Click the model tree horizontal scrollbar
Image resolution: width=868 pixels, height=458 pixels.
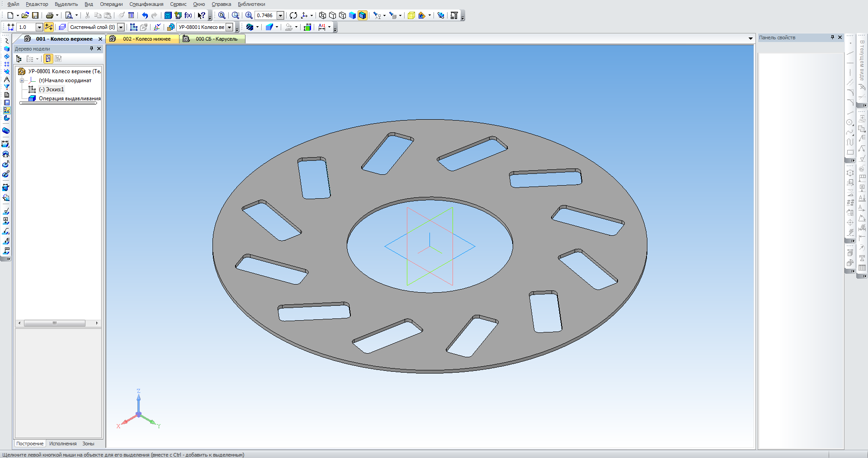[54, 323]
